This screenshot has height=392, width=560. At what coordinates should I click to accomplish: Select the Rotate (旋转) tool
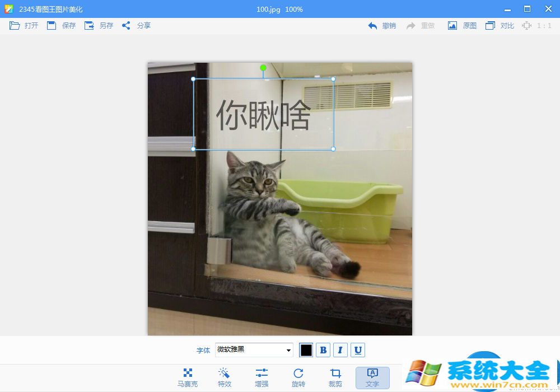click(x=298, y=377)
